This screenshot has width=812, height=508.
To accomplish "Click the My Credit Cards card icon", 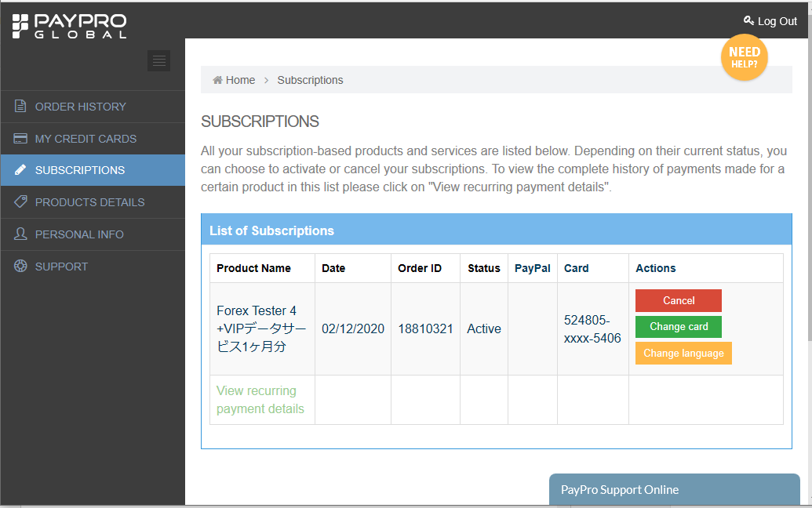I will coord(20,138).
